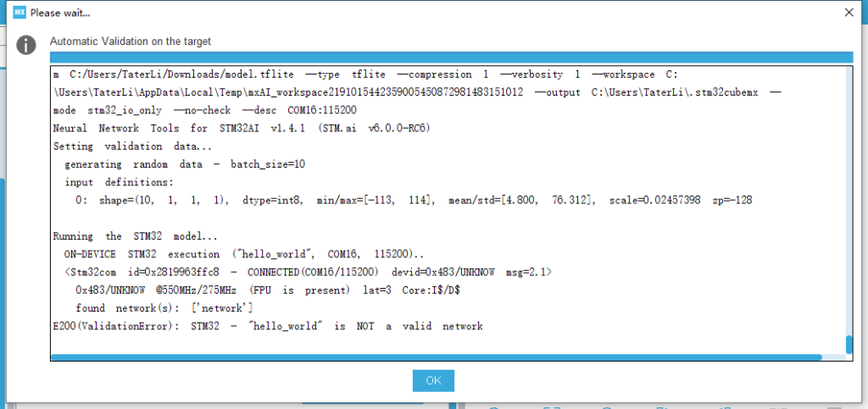This screenshot has height=409, width=868.
Task: Click the Stm32com CONNECTED line
Action: pos(308,273)
